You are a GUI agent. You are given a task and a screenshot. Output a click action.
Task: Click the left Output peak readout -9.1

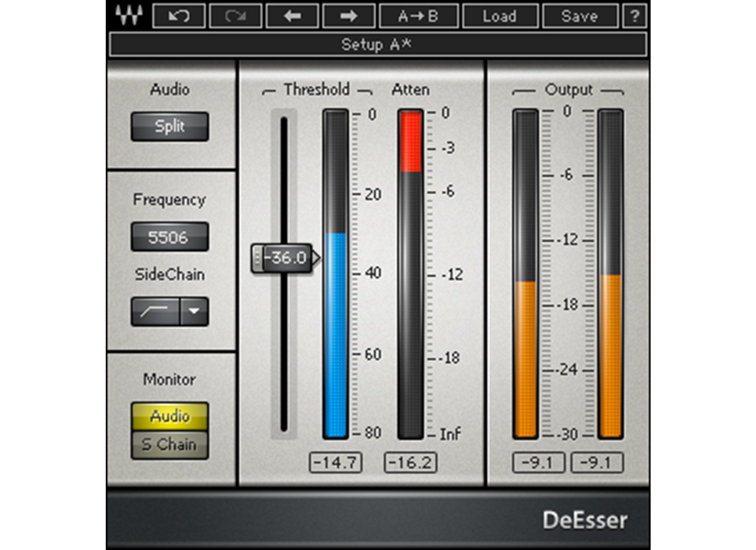(x=538, y=463)
